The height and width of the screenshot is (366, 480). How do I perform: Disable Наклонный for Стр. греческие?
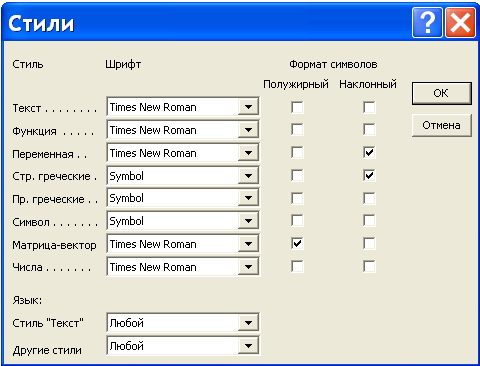(369, 175)
